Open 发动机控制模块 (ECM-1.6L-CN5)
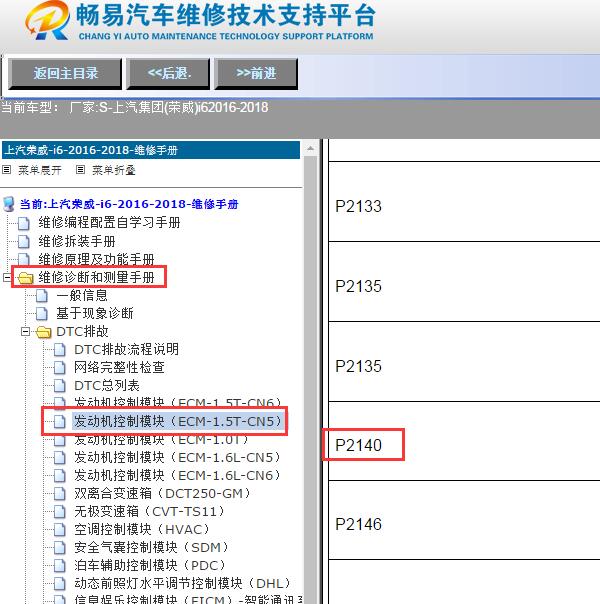Screen dimensions: 600x604 pyautogui.click(x=178, y=457)
